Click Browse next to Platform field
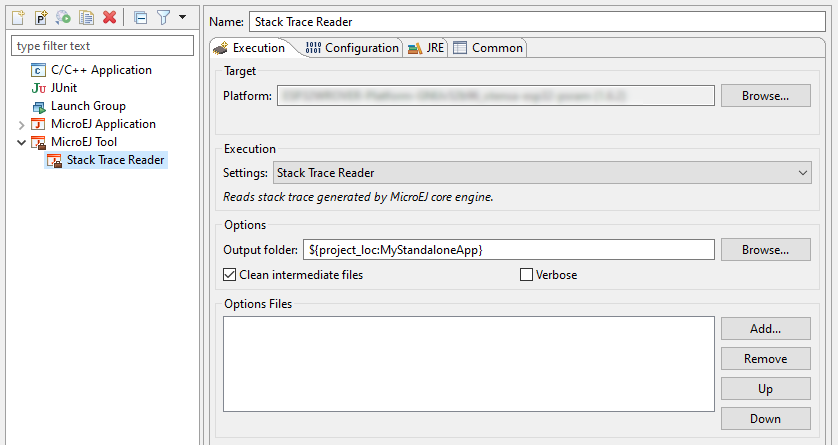Image resolution: width=838 pixels, height=445 pixels. point(765,96)
